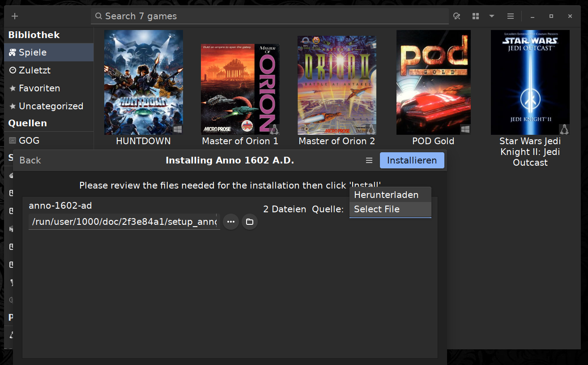This screenshot has height=365, width=588.
Task: Select the Star Wars Jedi Outcast cover
Action: point(530,82)
